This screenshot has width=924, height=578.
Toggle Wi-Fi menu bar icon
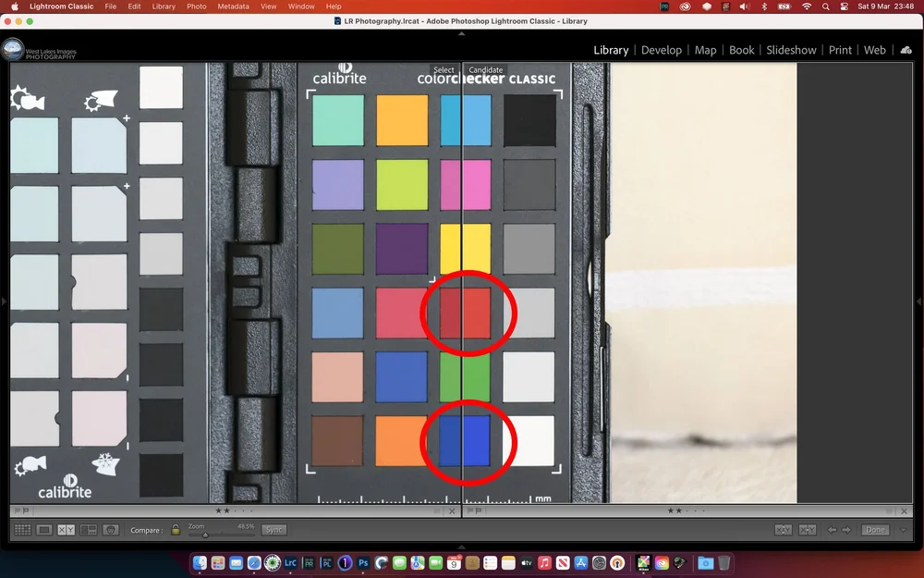[806, 6]
